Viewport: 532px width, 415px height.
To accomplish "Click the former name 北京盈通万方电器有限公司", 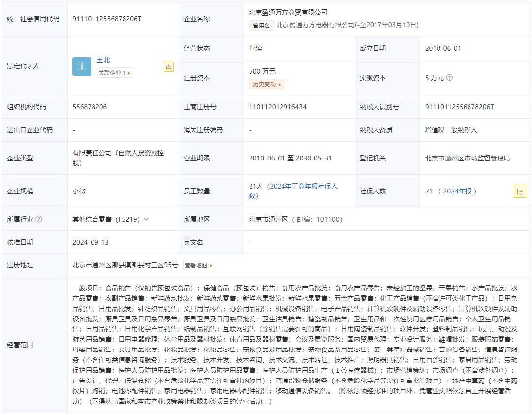I will click(x=347, y=25).
